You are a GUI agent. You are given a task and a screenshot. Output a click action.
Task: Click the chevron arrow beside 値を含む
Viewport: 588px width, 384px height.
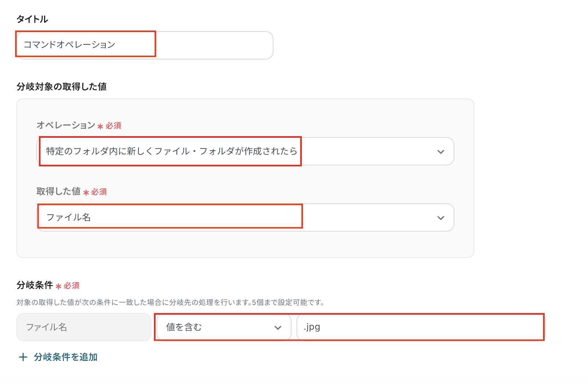[x=278, y=327]
